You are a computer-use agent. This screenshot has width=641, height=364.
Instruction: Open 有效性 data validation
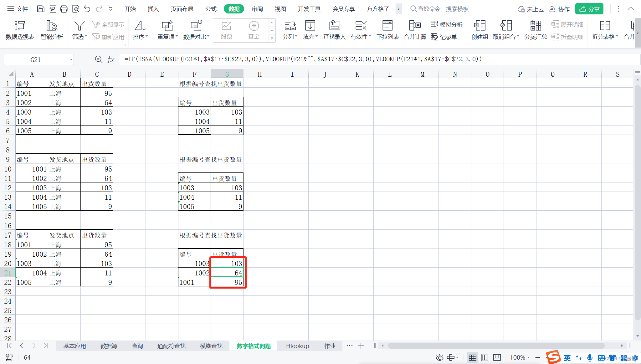click(x=361, y=30)
